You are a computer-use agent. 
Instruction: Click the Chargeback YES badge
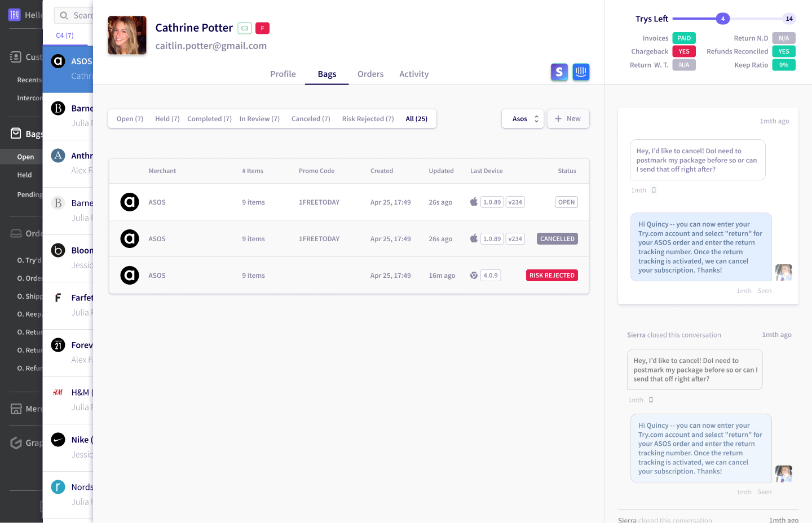pos(684,51)
